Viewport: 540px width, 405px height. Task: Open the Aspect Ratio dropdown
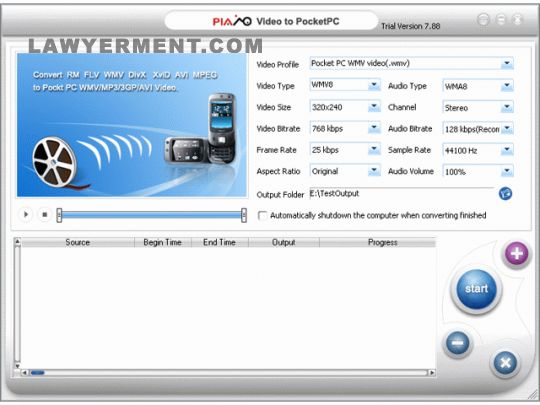coord(374,171)
